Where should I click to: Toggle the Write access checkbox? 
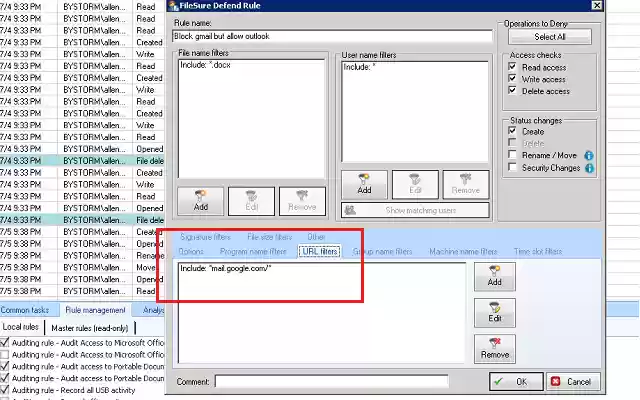coord(512,78)
